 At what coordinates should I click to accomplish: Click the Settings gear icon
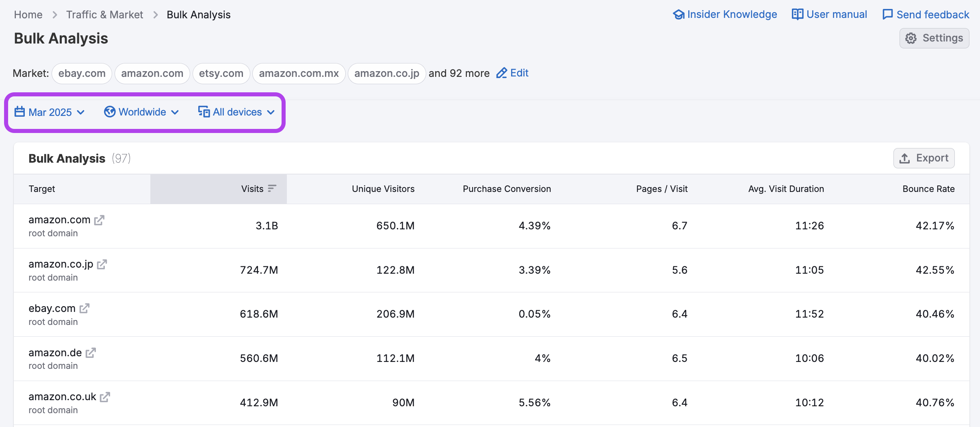point(911,38)
